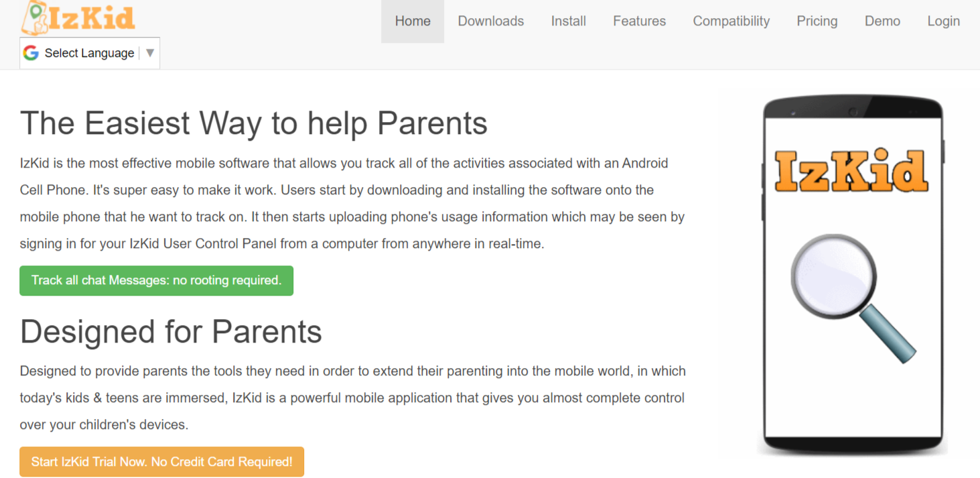Expand language options via the triangle control
This screenshot has width=980, height=478.
pos(150,52)
